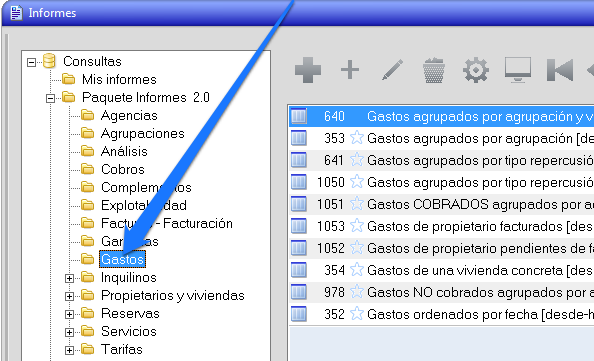Select the Gastos tree item
This screenshot has width=594, height=361.
[x=122, y=259]
